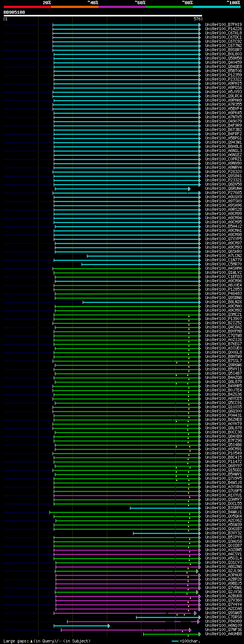Select UniRef100_C7DRS8 label
The image size is (244, 644).
pos(223,617)
